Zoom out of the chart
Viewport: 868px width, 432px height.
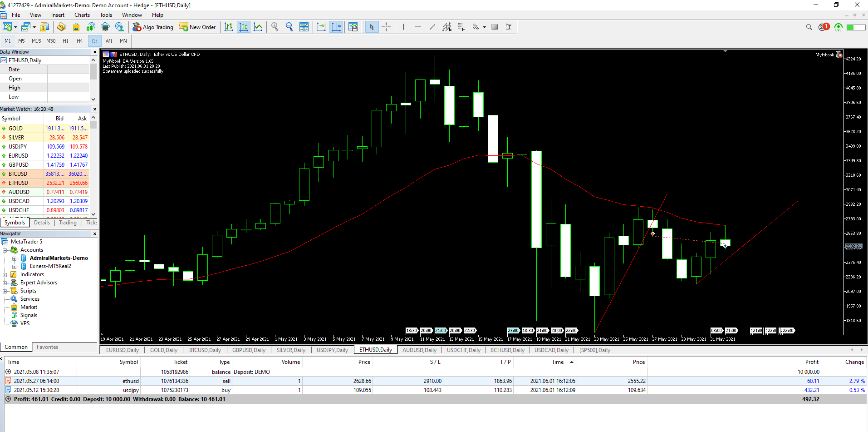click(289, 27)
